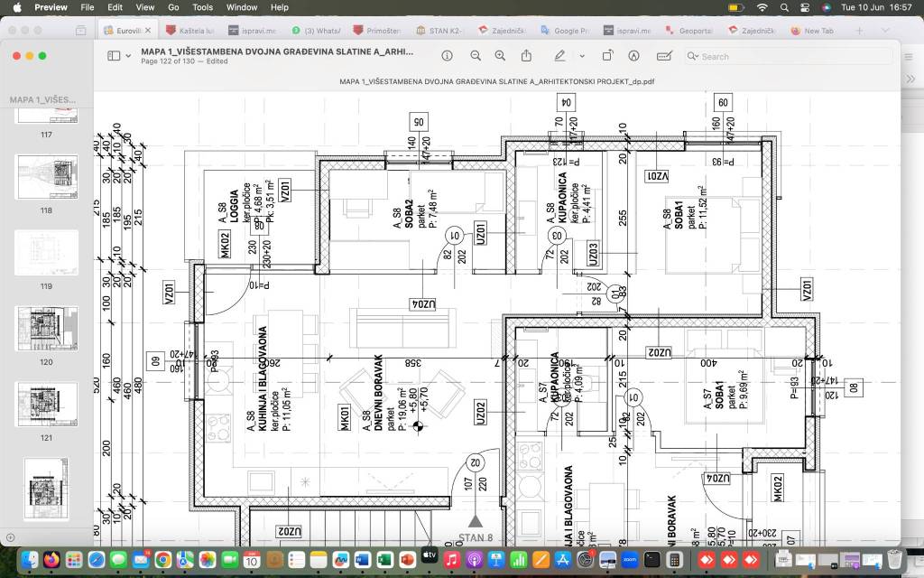Open the View menu
Viewport: 924px width, 578px height.
[x=144, y=7]
